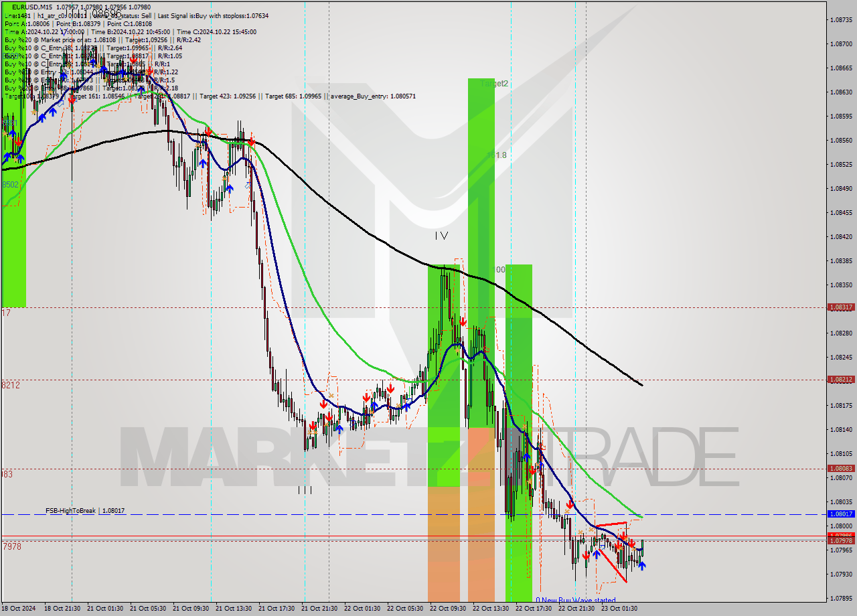Click the 'I V' wave label
Image resolution: width=857 pixels, height=616 pixels.
[x=441, y=235]
